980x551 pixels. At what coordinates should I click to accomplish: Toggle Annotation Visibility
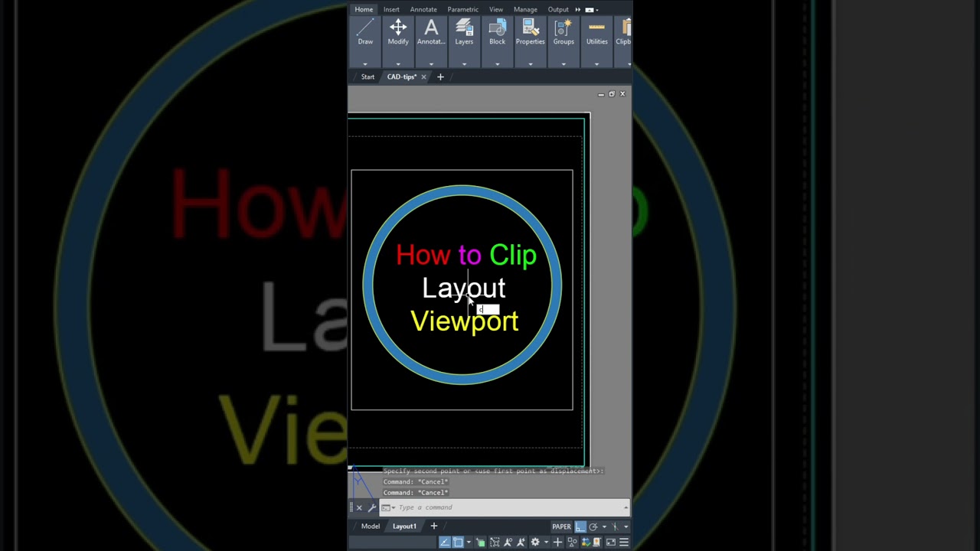(508, 542)
